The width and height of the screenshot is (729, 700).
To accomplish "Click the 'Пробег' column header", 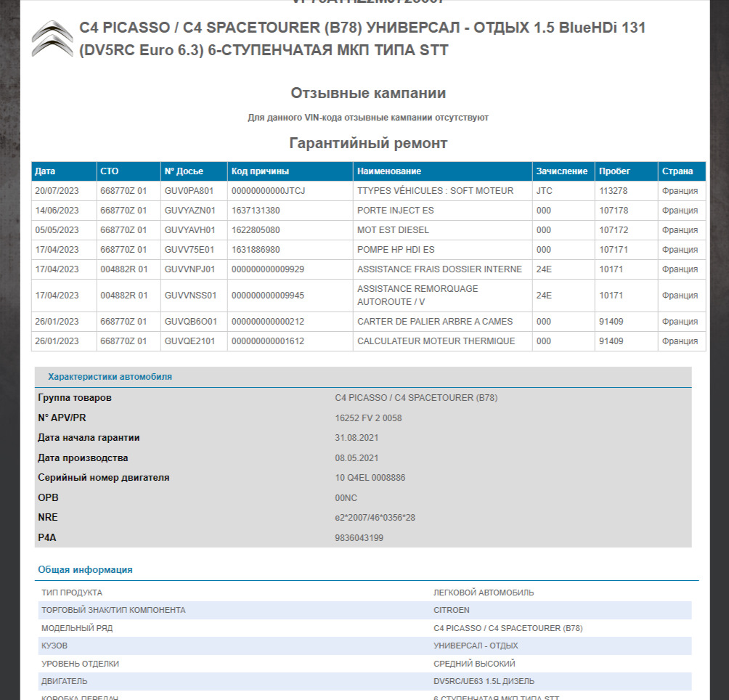I will pos(614,171).
